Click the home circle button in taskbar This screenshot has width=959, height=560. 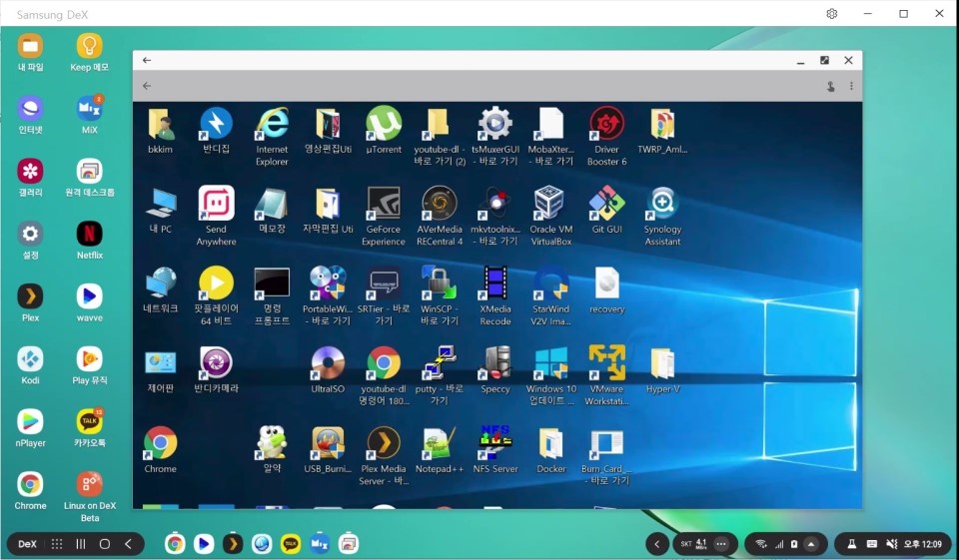click(105, 543)
